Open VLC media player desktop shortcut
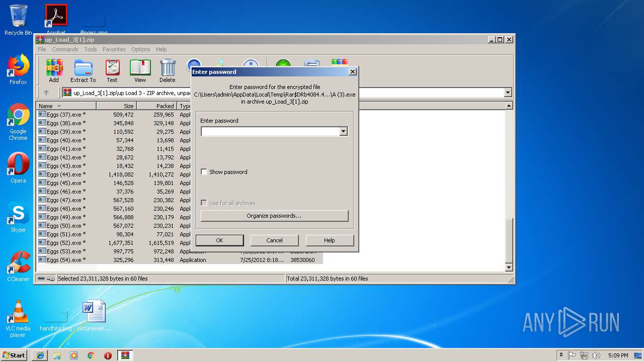Image resolution: width=644 pixels, height=362 pixels. click(x=18, y=319)
